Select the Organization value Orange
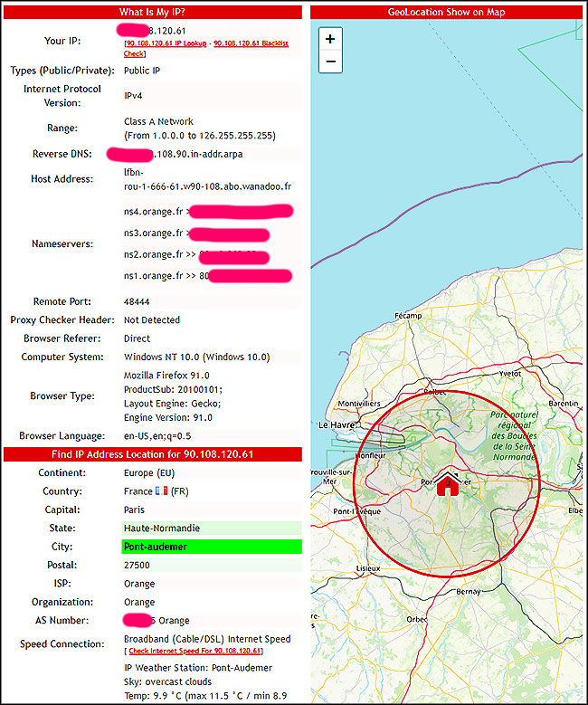 pyautogui.click(x=139, y=602)
